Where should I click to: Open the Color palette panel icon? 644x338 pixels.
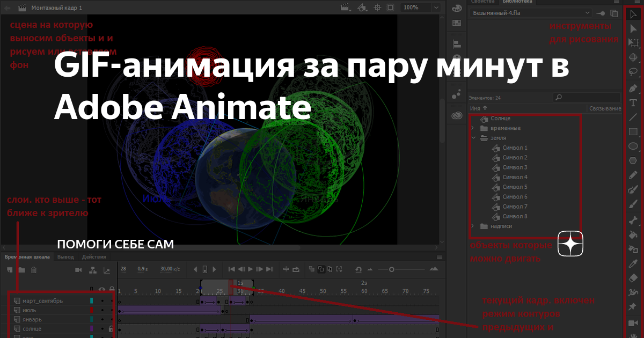pos(457,8)
